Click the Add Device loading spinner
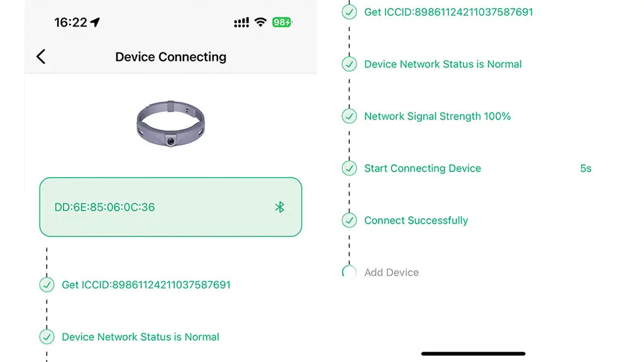This screenshot has height=362, width=644. [349, 272]
